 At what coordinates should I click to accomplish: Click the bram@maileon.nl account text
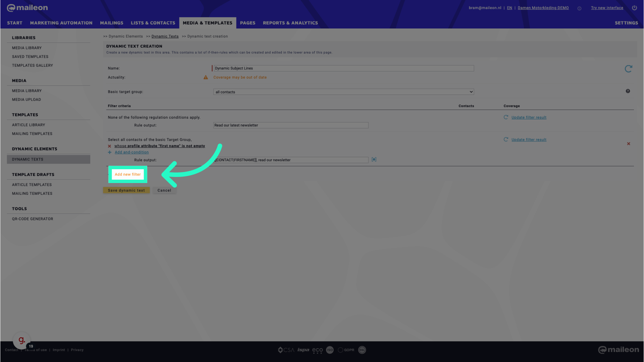pyautogui.click(x=485, y=8)
